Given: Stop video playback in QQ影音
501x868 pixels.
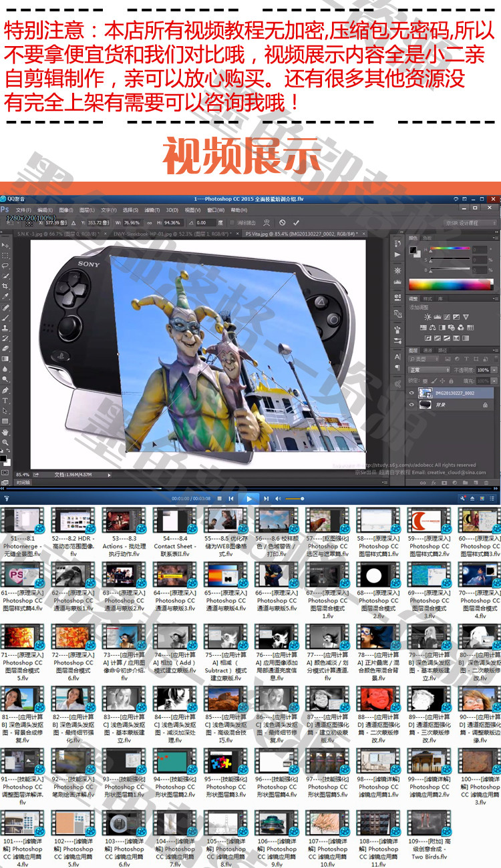Looking at the screenshot, I should [x=219, y=498].
